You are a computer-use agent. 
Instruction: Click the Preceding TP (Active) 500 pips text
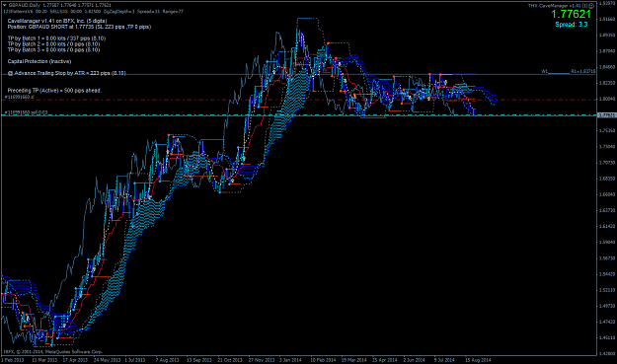tap(54, 91)
